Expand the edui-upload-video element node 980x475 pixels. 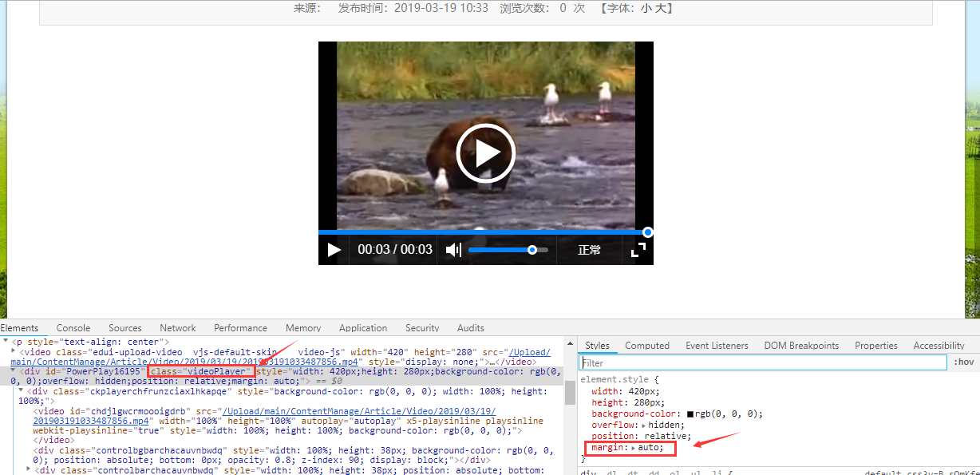pyautogui.click(x=14, y=351)
